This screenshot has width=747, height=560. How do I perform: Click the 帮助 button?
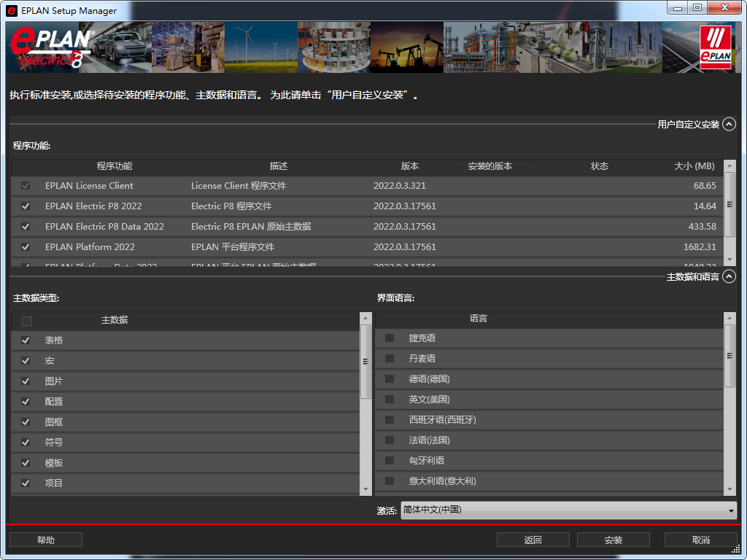coord(45,540)
